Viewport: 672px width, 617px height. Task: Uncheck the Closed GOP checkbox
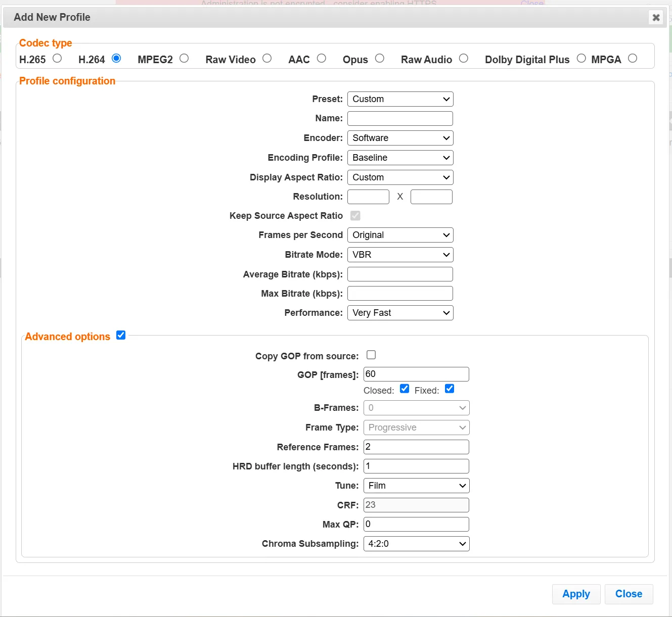(x=405, y=389)
